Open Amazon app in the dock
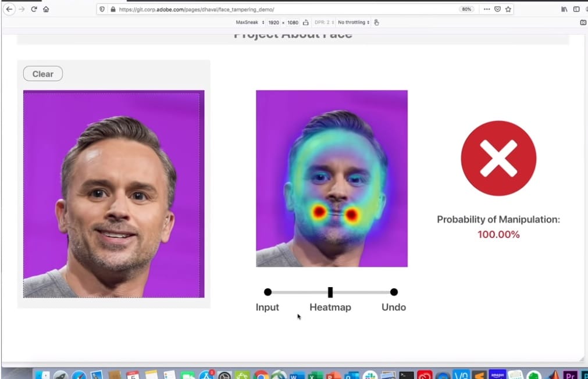The width and height of the screenshot is (588, 379). [x=498, y=375]
